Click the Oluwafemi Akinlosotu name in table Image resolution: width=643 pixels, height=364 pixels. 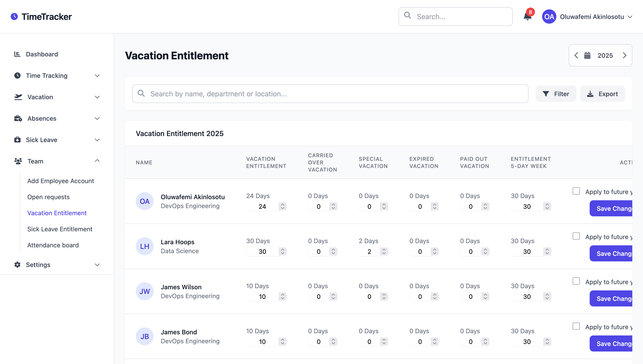pos(193,197)
